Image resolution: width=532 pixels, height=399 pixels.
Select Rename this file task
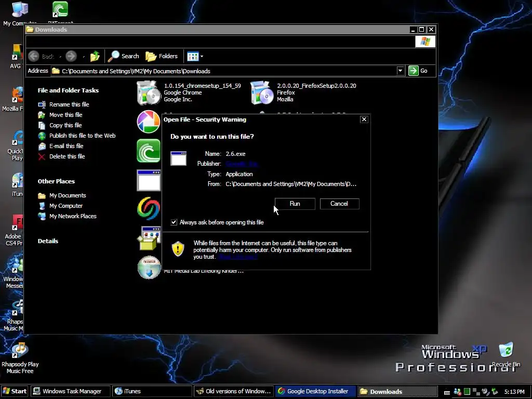pyautogui.click(x=69, y=104)
